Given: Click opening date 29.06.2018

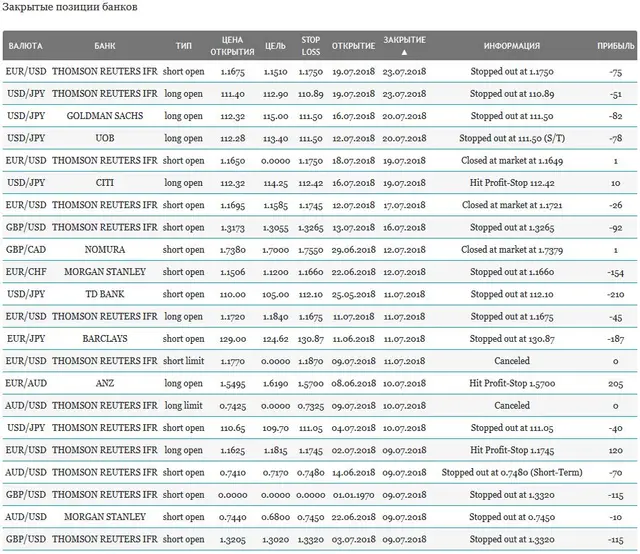Looking at the screenshot, I should pyautogui.click(x=353, y=250).
